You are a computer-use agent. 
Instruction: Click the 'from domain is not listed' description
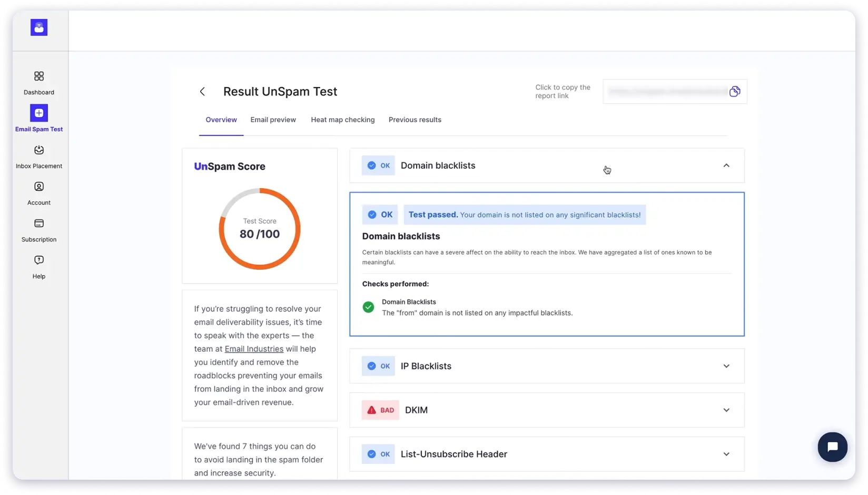point(477,313)
